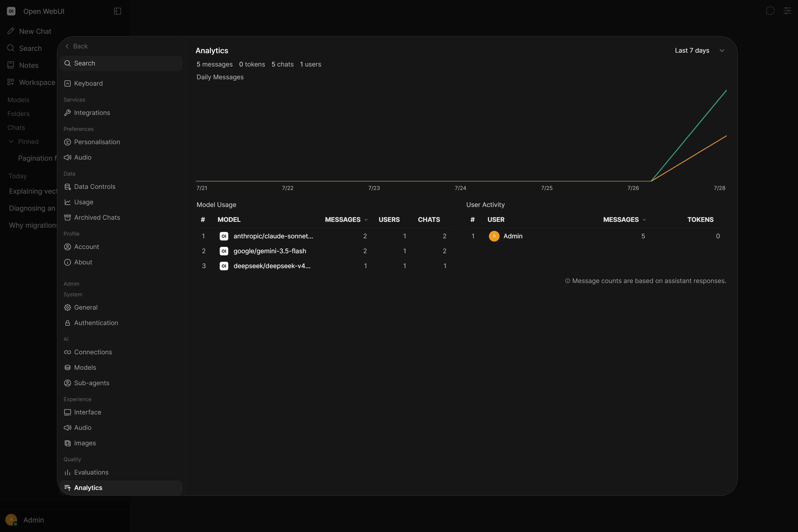The height and width of the screenshot is (532, 798).
Task: Go Back from settings
Action: 77,46
